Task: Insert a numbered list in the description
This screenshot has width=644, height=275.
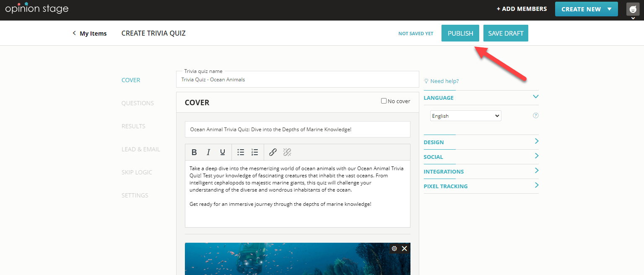Action: pos(254,152)
